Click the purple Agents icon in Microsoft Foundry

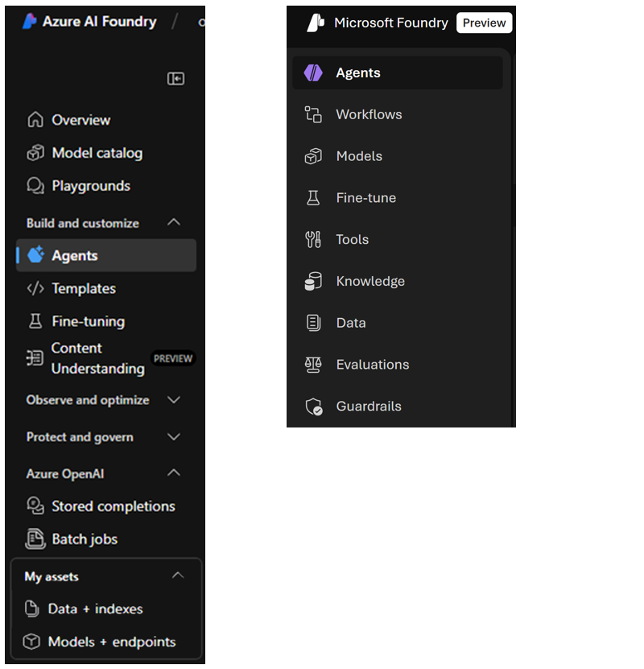(x=313, y=73)
